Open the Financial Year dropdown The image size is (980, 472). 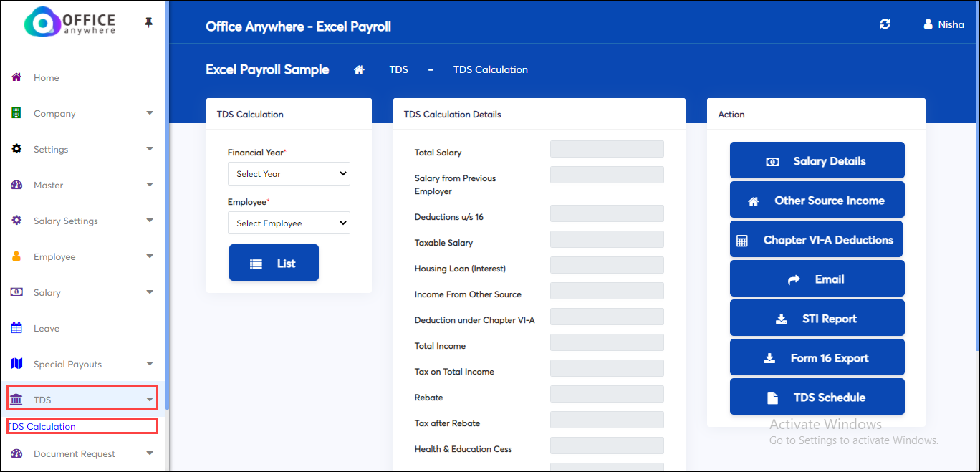(289, 173)
